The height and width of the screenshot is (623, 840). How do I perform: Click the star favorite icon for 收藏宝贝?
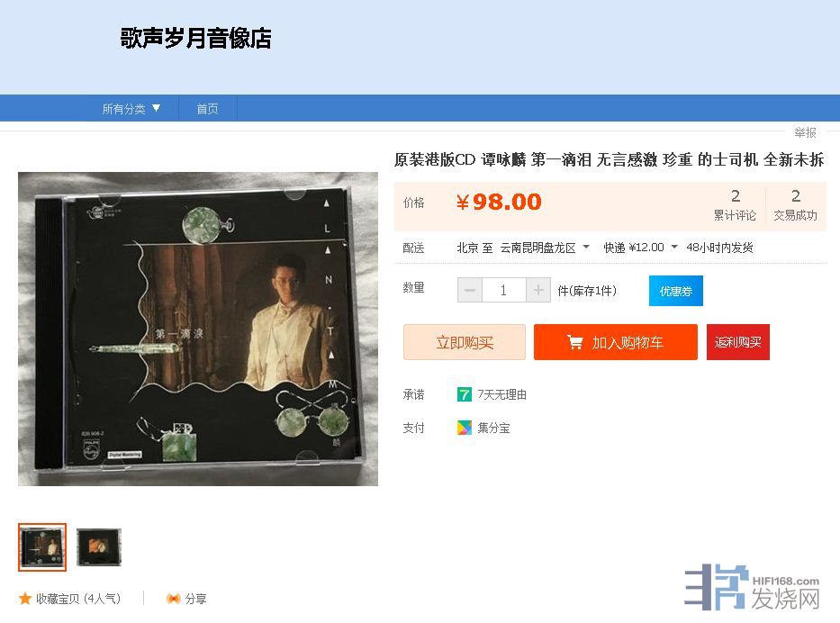click(24, 599)
